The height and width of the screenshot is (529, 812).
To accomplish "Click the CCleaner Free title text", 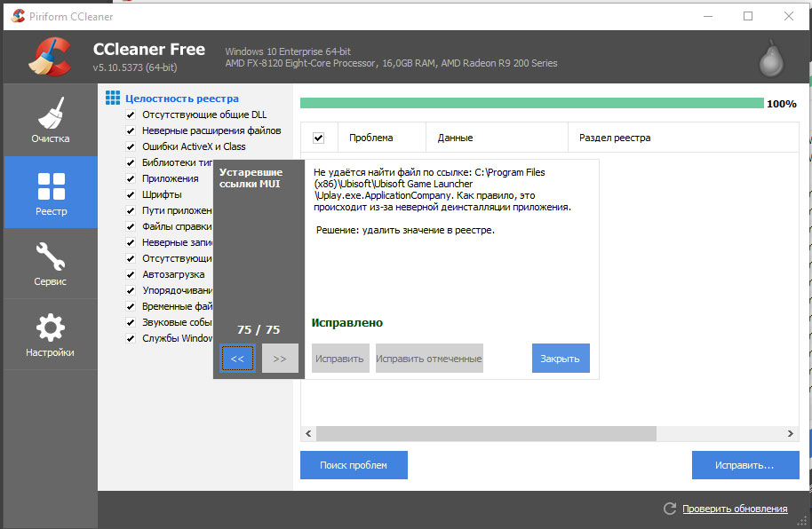I will point(149,49).
